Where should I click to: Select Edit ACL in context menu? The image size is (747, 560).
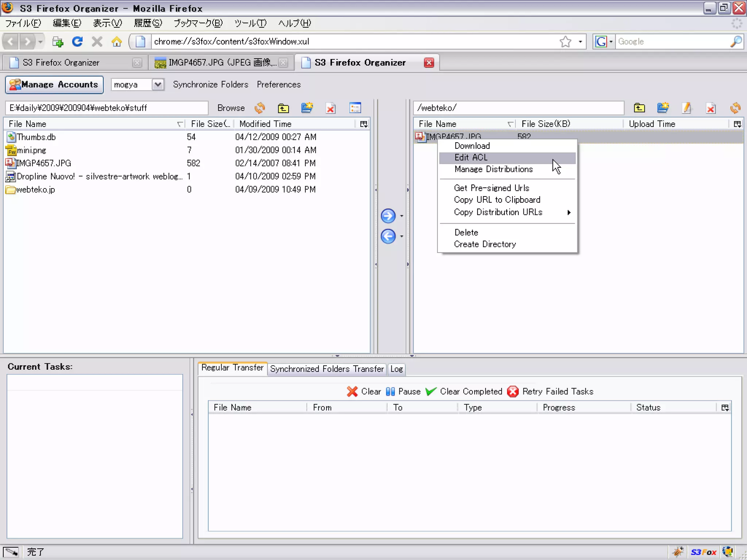click(x=508, y=157)
